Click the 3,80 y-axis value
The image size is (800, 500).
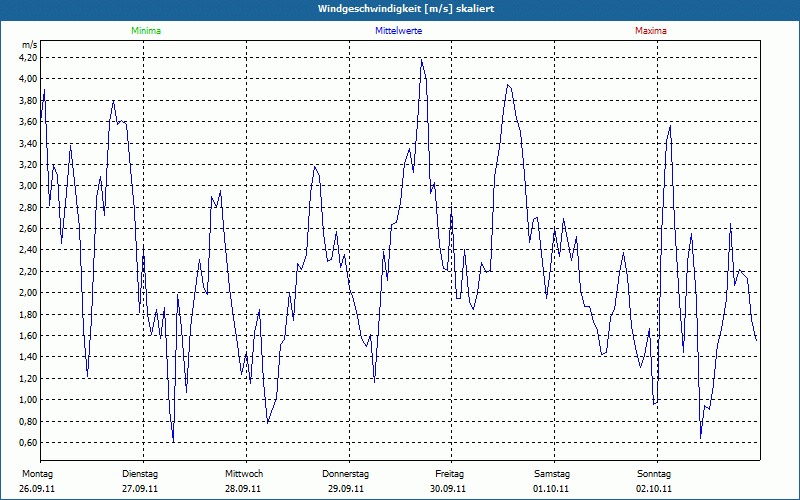point(29,101)
